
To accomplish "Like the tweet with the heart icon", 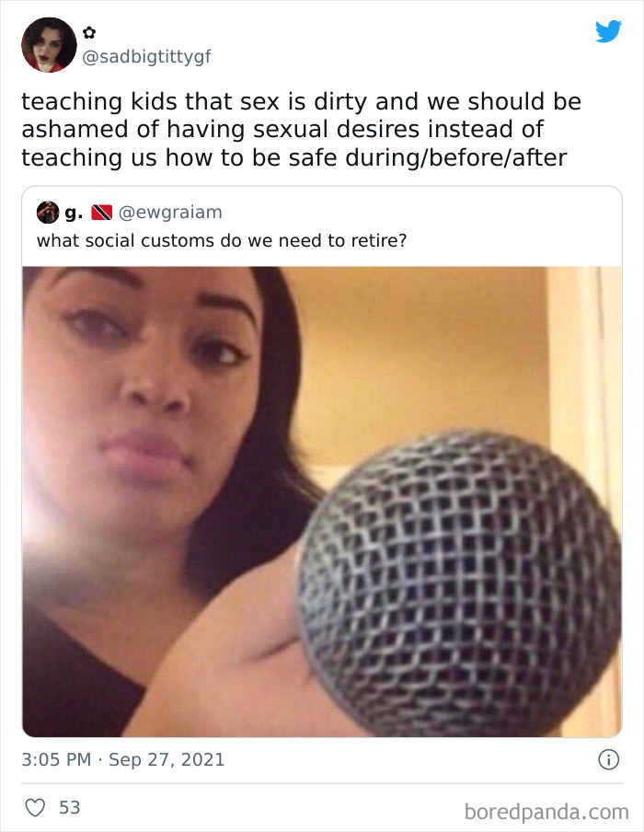I will point(36,807).
